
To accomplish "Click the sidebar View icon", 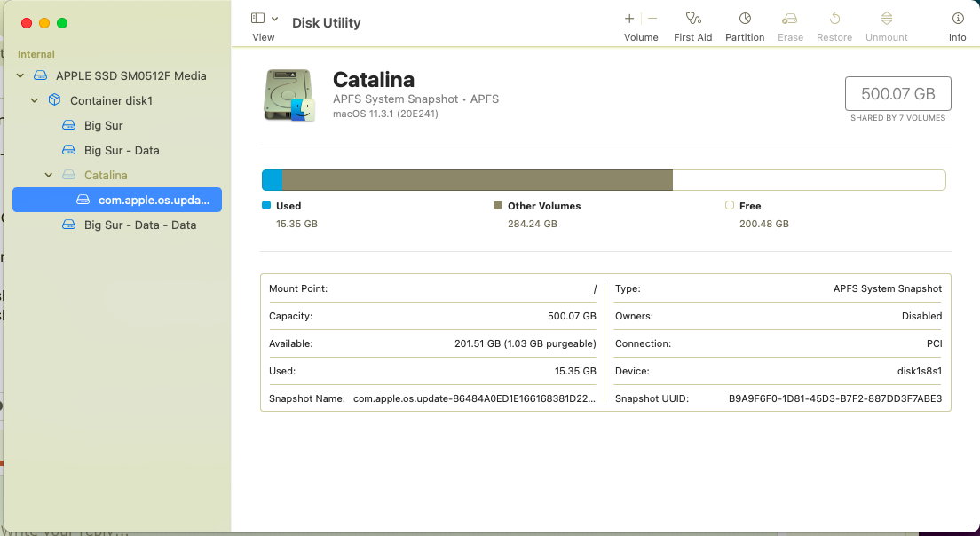I will coord(257,18).
